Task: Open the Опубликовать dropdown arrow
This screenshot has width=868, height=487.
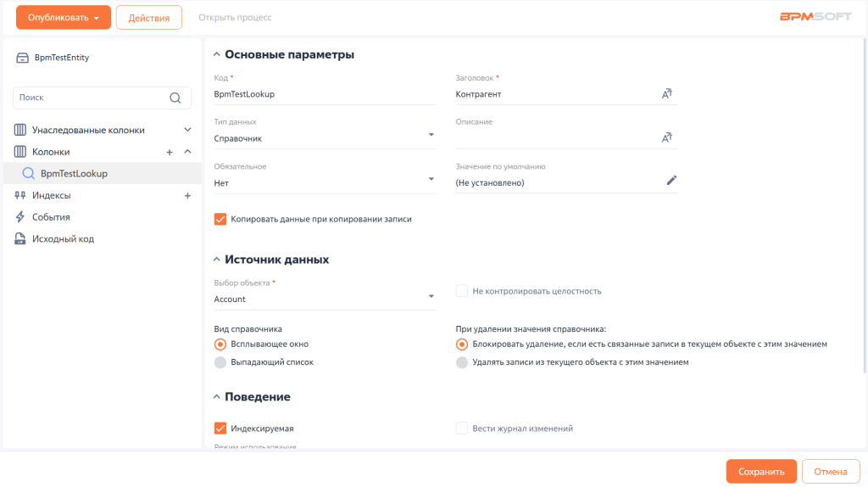Action: (x=97, y=18)
